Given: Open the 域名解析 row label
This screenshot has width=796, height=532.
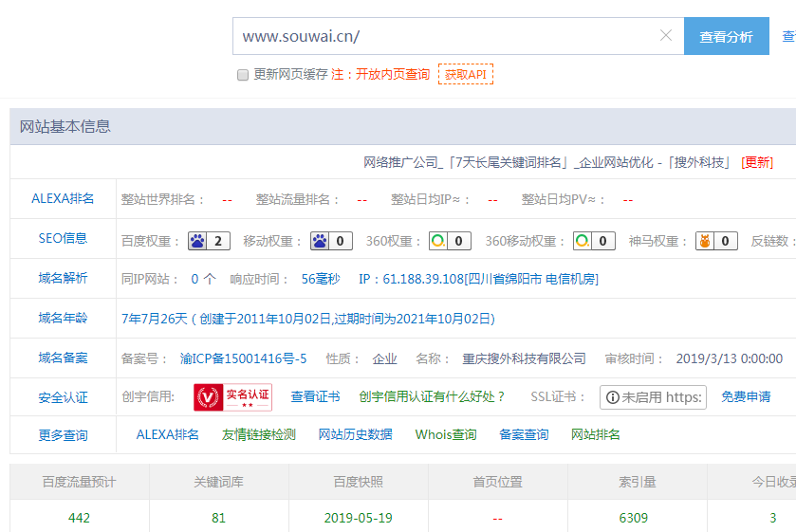Looking at the screenshot, I should (x=63, y=278).
